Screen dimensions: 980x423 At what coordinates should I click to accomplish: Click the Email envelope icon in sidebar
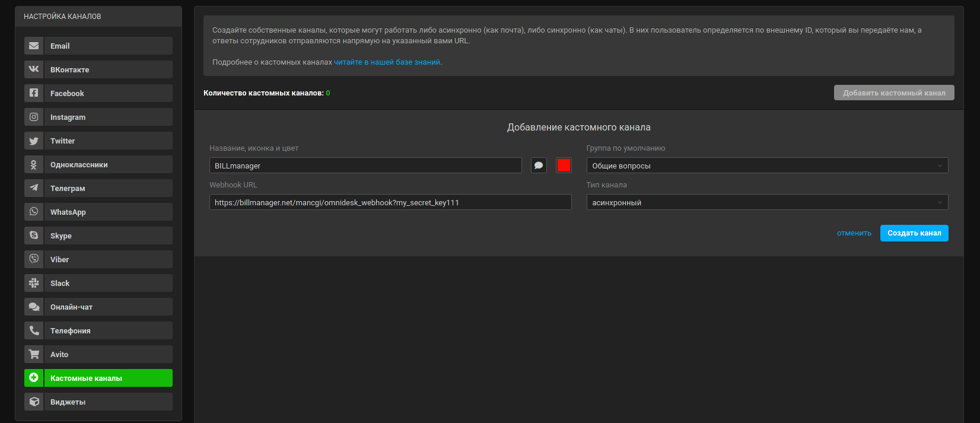pos(34,46)
